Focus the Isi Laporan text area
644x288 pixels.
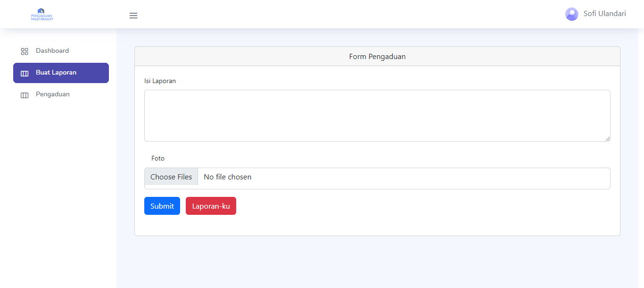click(377, 116)
